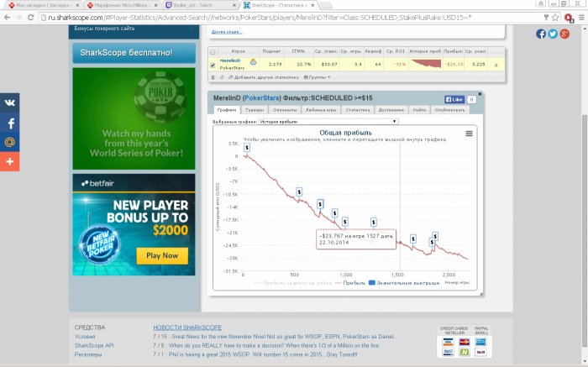Image resolution: width=588 pixels, height=367 pixels.
Task: Open the chart hamburger menu icon
Action: tap(469, 134)
